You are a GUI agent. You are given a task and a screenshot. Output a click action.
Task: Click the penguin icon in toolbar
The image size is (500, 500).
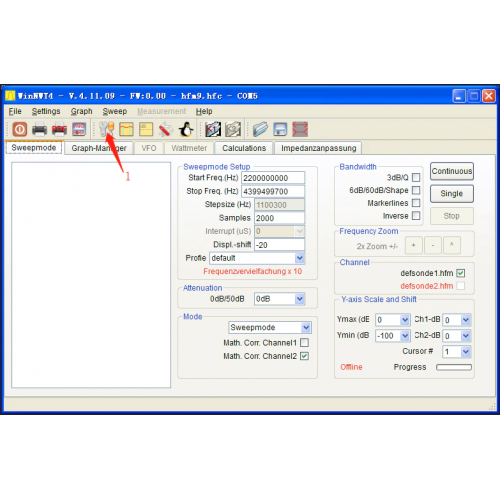(x=186, y=129)
